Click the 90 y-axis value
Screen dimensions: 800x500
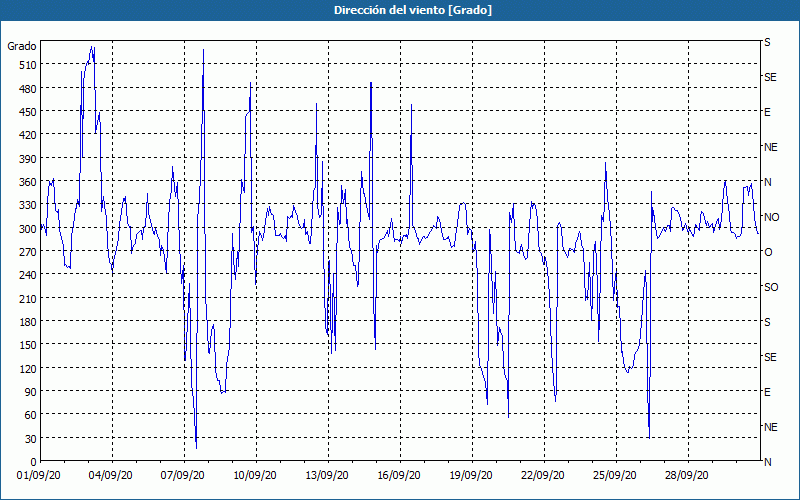[x=31, y=392]
